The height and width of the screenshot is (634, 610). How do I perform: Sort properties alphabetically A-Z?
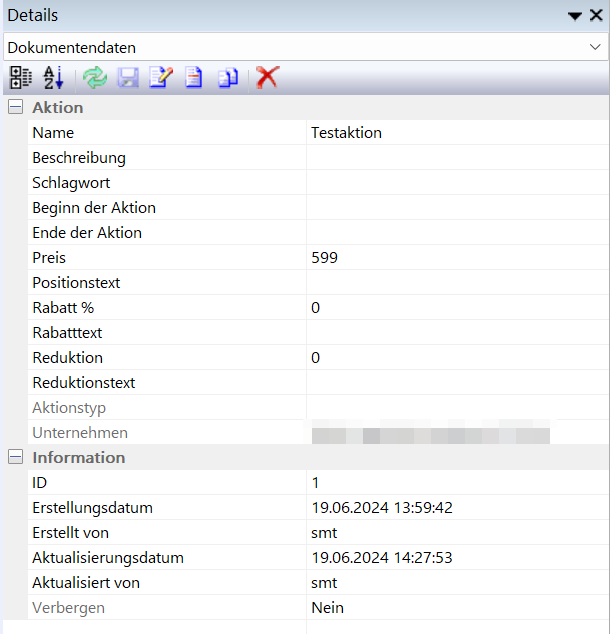(x=53, y=77)
